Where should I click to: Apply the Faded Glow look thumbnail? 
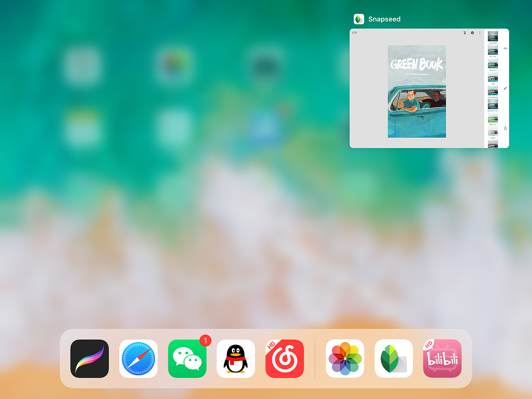click(493, 104)
